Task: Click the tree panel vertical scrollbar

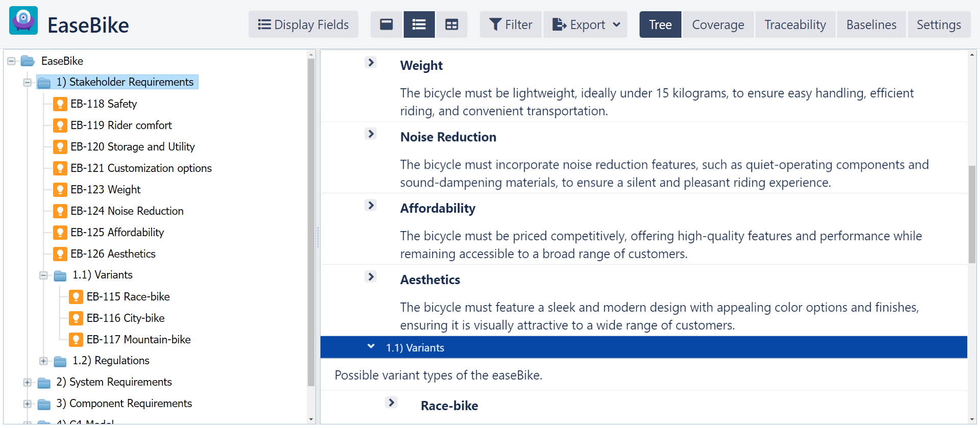Action: (311, 222)
